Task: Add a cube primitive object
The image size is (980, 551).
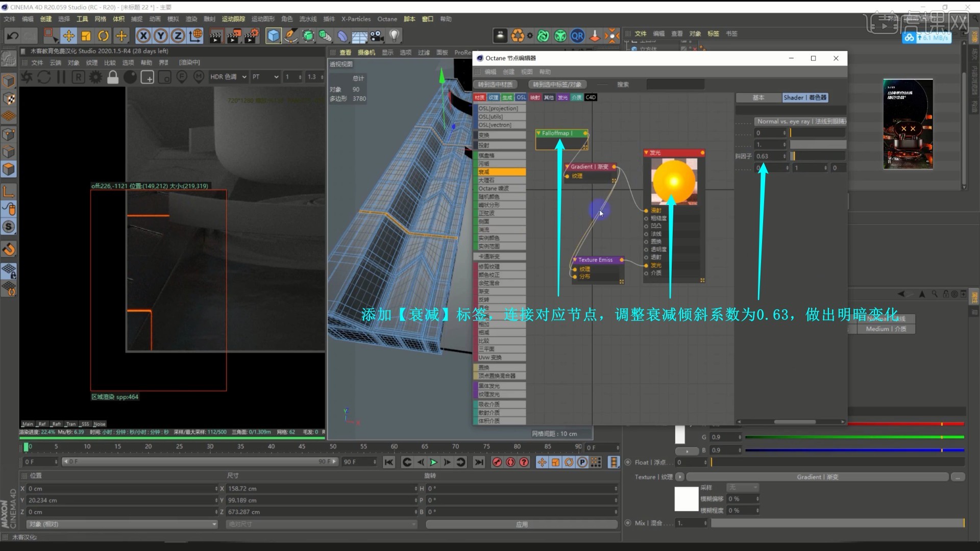Action: [x=274, y=36]
